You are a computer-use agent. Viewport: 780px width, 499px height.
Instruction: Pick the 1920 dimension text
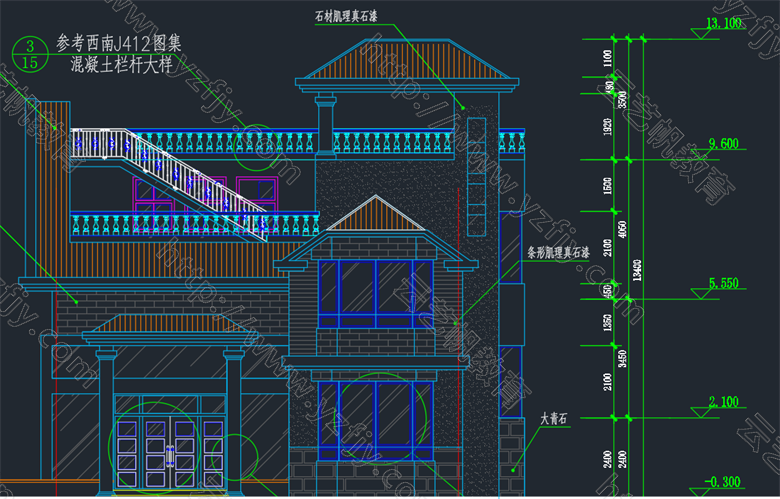pyautogui.click(x=607, y=127)
